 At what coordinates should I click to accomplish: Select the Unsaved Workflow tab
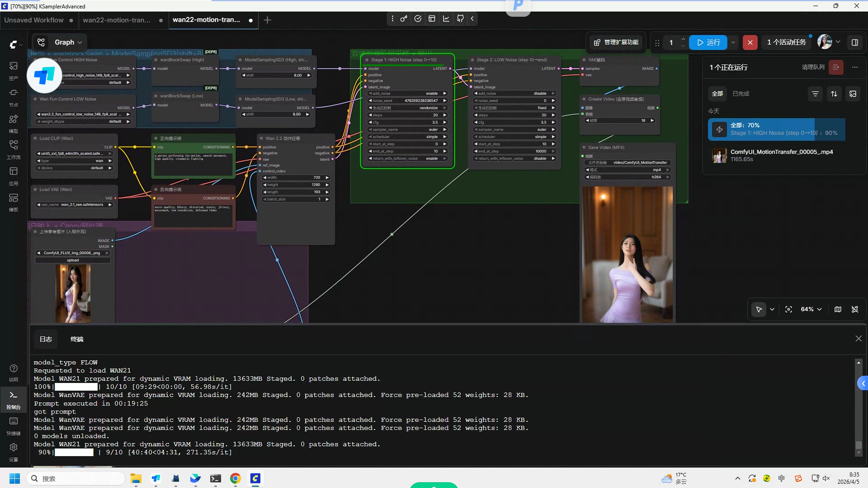pyautogui.click(x=34, y=20)
